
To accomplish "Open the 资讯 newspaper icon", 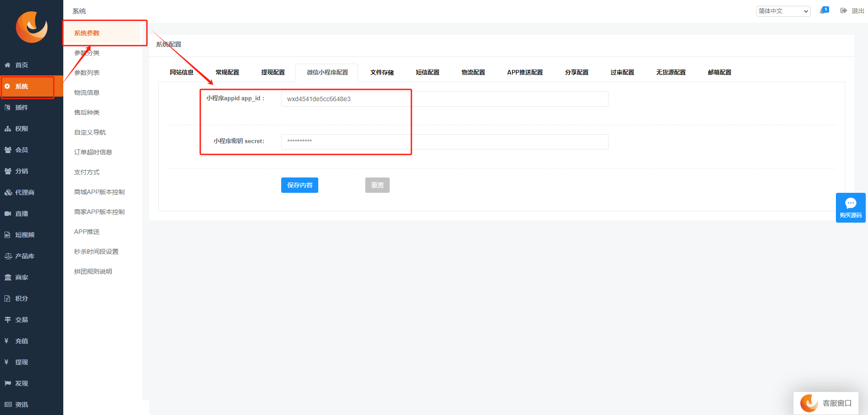I will tap(8, 405).
